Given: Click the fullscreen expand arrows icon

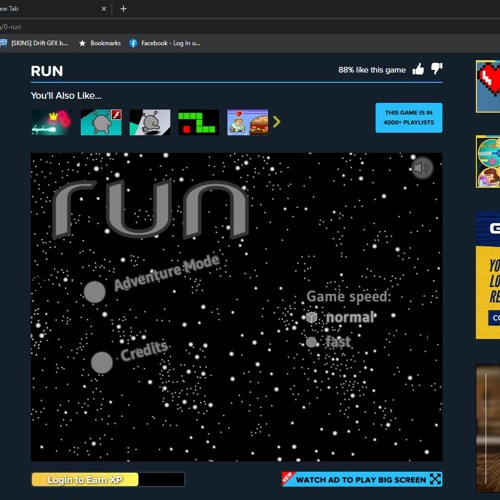Looking at the screenshot, I should click(x=435, y=479).
